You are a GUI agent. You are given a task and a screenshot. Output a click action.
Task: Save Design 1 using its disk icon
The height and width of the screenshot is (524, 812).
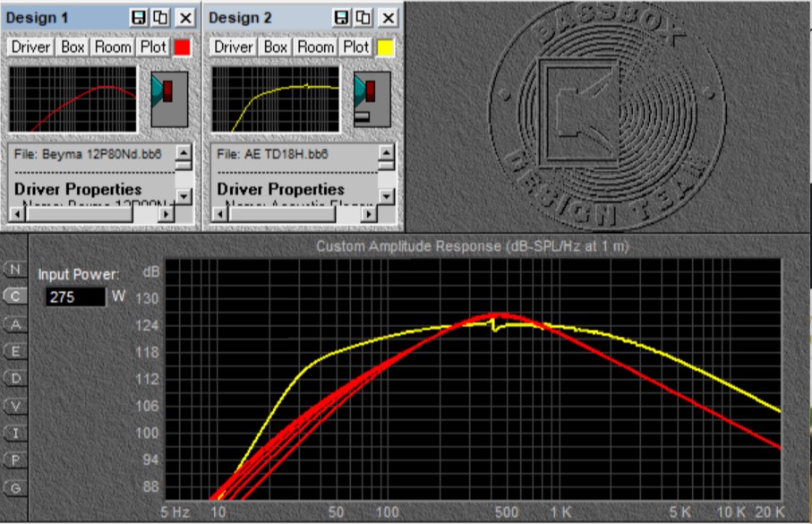coord(138,18)
